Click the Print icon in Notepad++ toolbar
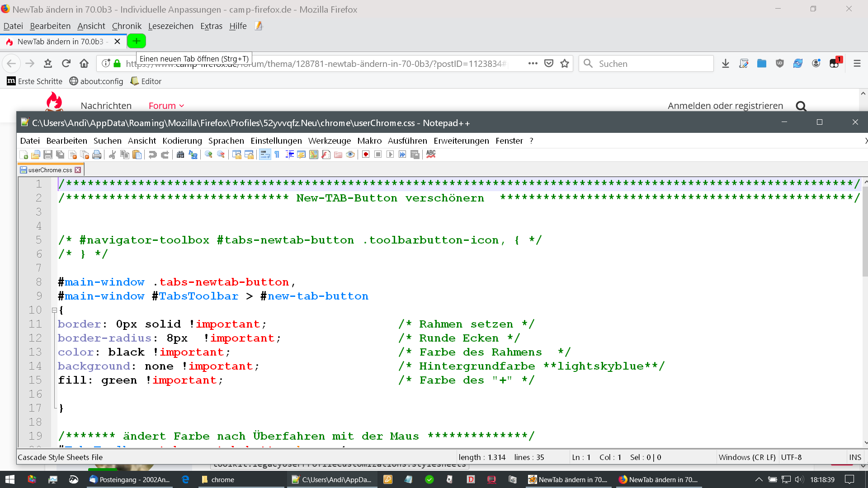The height and width of the screenshot is (488, 868). [x=97, y=155]
